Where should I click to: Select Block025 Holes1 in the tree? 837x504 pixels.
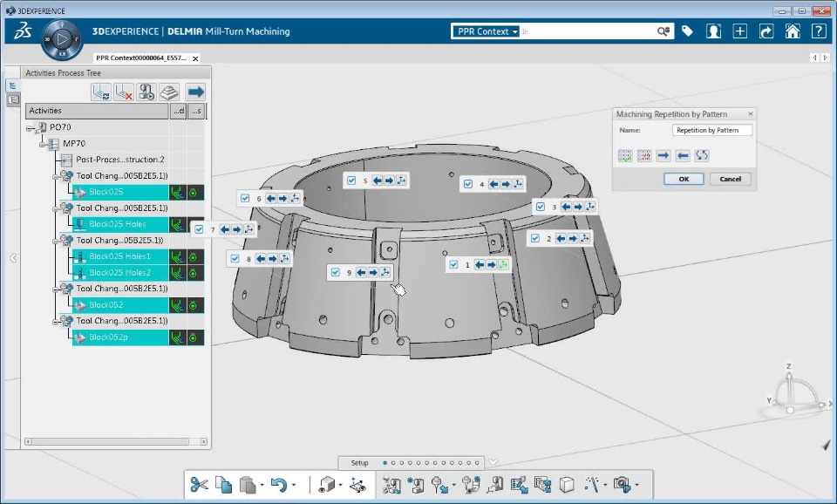point(120,257)
